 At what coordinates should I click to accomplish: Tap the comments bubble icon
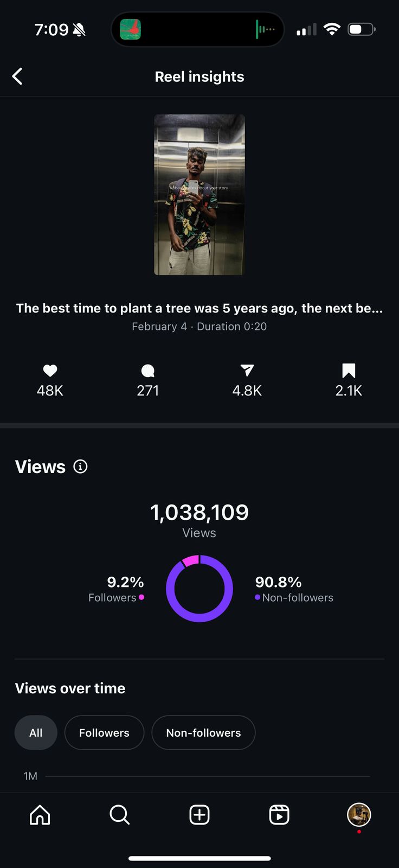pos(147,371)
